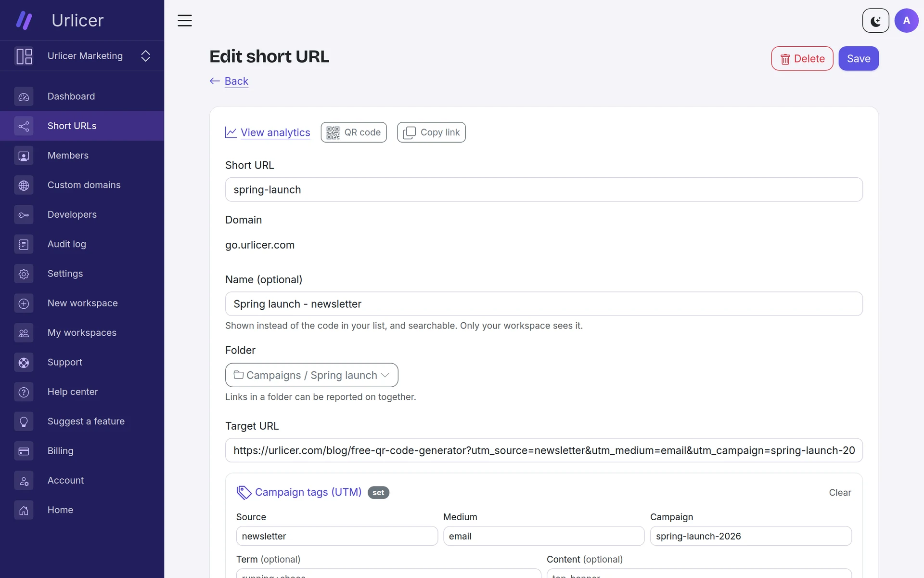
Task: Save the short URL changes
Action: tap(859, 59)
